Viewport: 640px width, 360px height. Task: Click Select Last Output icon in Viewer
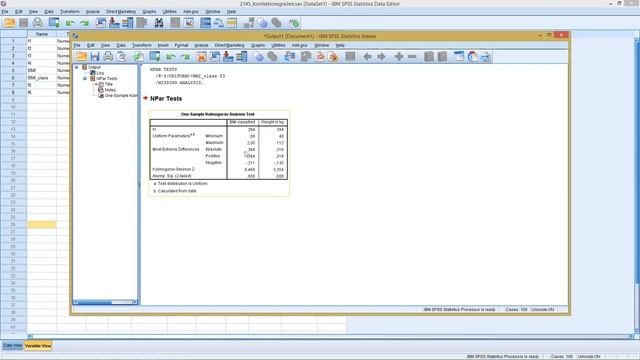tap(290, 57)
